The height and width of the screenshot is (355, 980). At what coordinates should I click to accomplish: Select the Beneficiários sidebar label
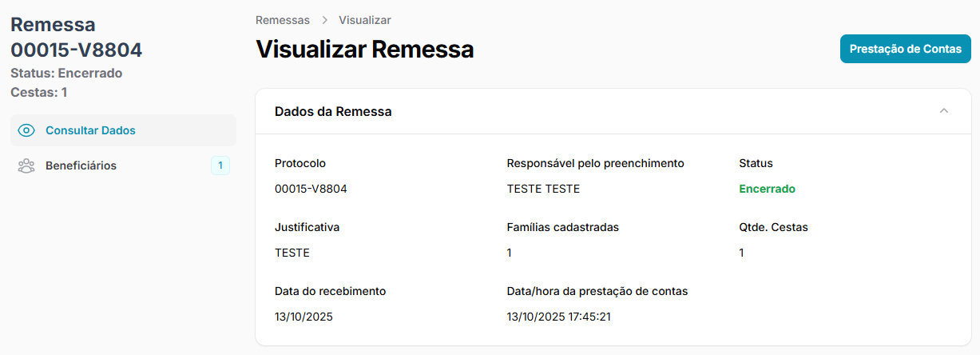[x=81, y=166]
